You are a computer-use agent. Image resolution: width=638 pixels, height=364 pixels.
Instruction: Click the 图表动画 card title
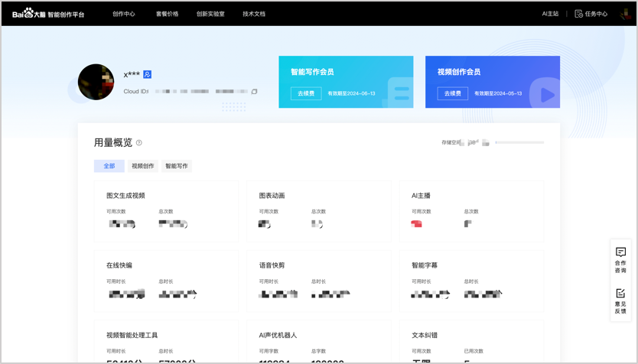click(272, 196)
